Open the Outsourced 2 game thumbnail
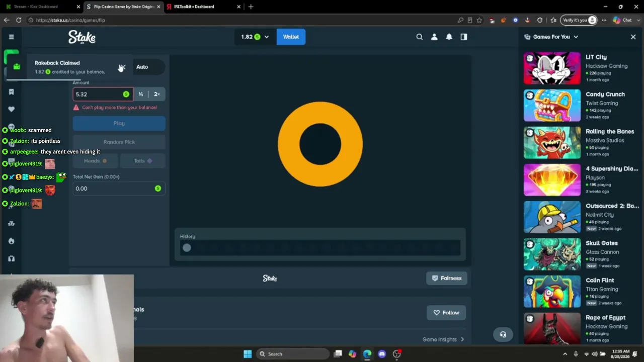644x362 pixels. 552,217
